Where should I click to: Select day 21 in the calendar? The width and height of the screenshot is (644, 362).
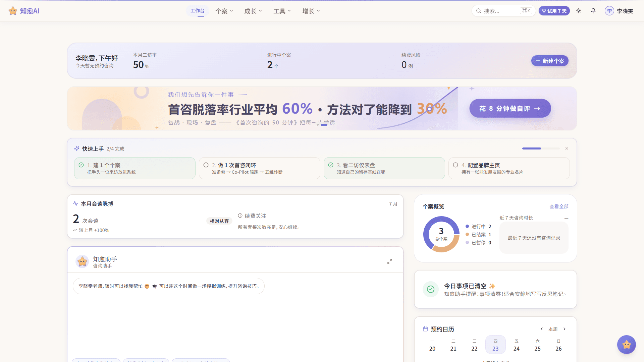pyautogui.click(x=453, y=345)
